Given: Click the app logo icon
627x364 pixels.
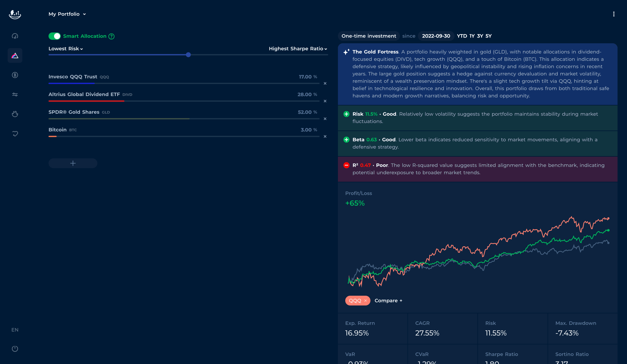Looking at the screenshot, I should pyautogui.click(x=15, y=14).
